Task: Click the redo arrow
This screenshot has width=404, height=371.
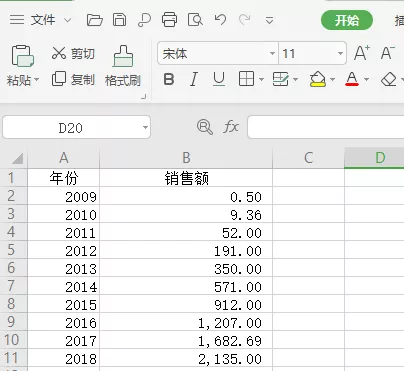Action: click(245, 20)
